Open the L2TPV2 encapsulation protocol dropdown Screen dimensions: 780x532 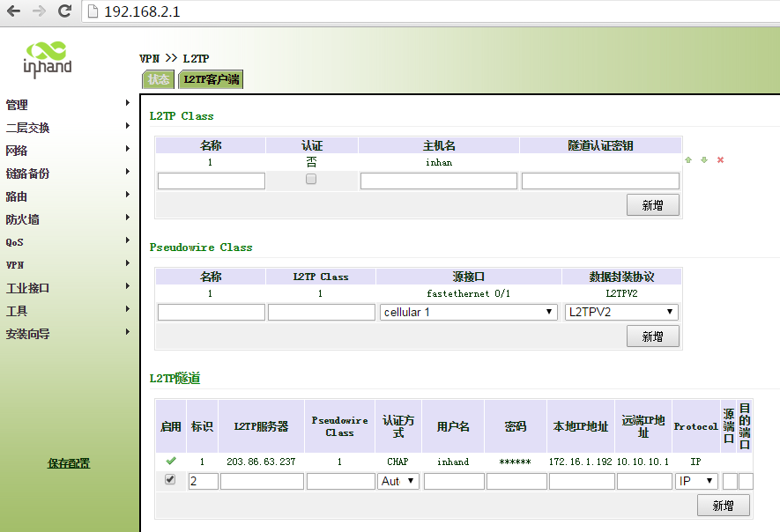coord(621,312)
